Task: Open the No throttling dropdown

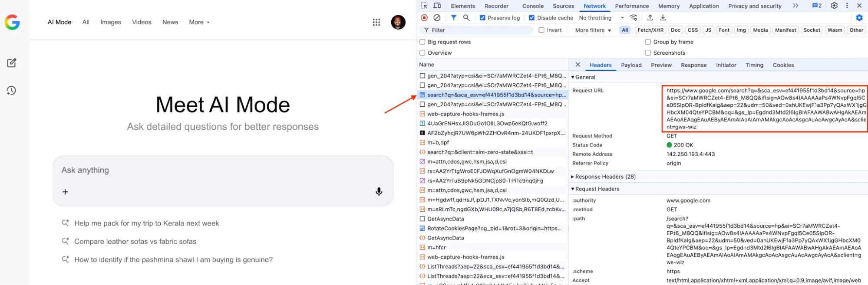Action: (x=601, y=18)
